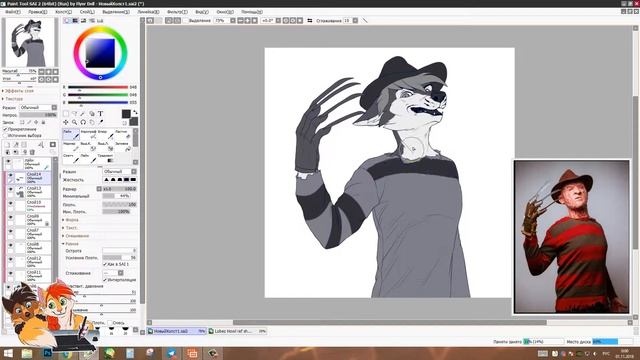Image resolution: width=640 pixels, height=360 pixels.
Task: Choose the Заливка (bucket) tool
Action: (x=123, y=147)
